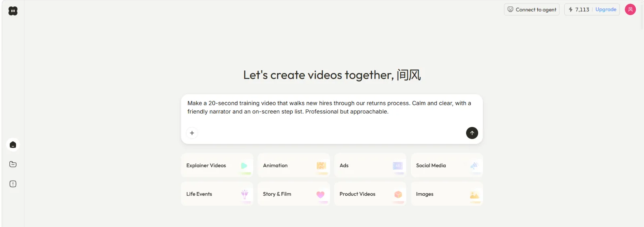Select the Home icon in the sidebar
This screenshot has height=227, width=644.
click(x=13, y=145)
